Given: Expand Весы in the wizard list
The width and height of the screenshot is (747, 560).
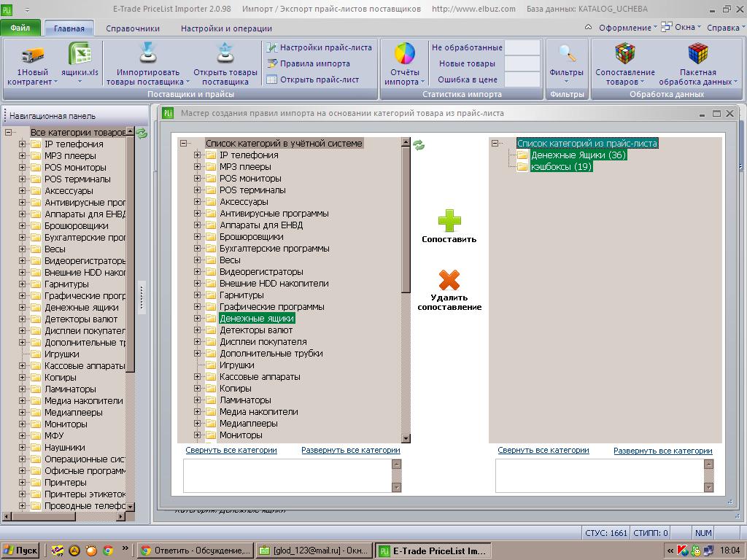Looking at the screenshot, I should coord(197,260).
